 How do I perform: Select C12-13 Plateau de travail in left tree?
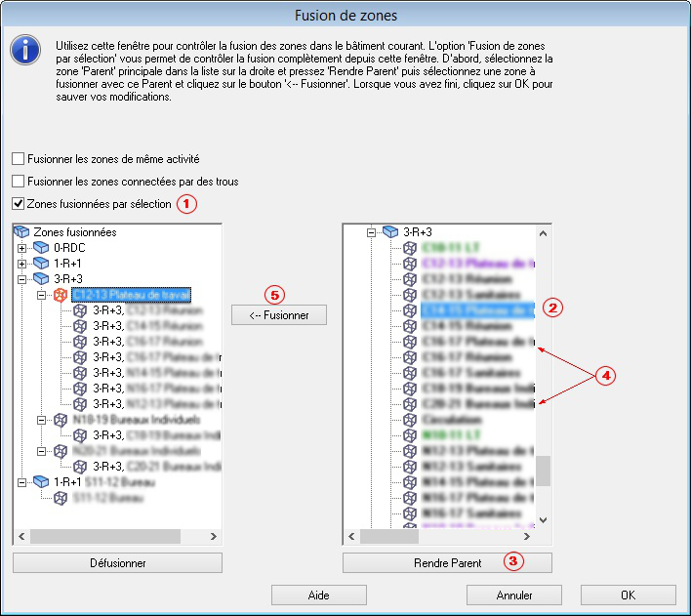(130, 295)
